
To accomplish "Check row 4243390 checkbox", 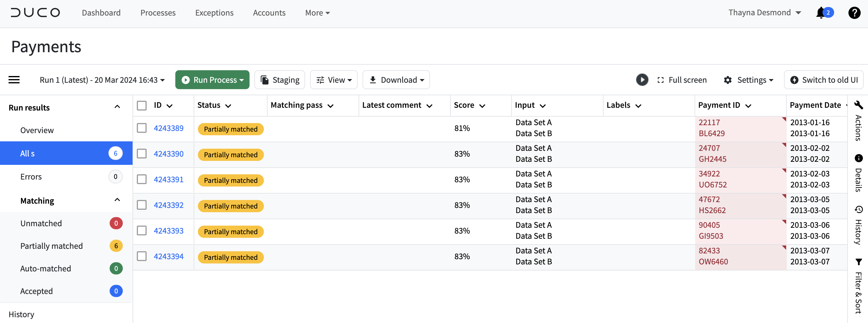I will coord(141,154).
